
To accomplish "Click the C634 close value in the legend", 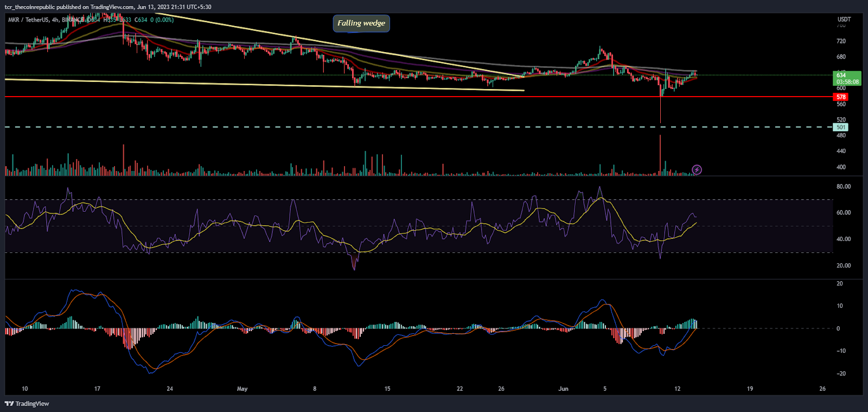I will coord(141,20).
